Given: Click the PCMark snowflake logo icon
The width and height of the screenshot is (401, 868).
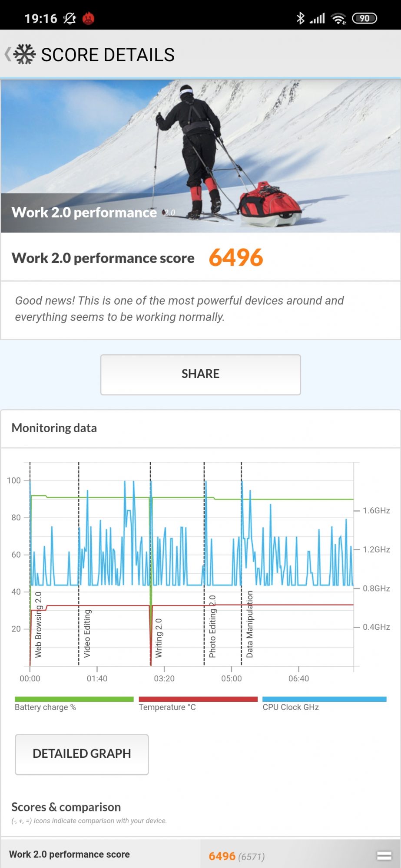Looking at the screenshot, I should 24,54.
